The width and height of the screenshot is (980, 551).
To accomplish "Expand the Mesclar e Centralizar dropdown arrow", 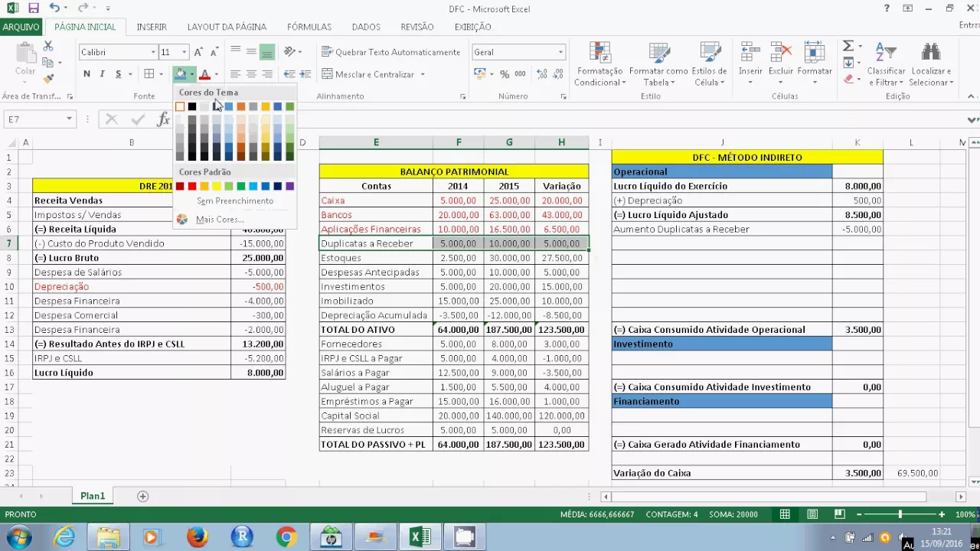I will point(423,74).
